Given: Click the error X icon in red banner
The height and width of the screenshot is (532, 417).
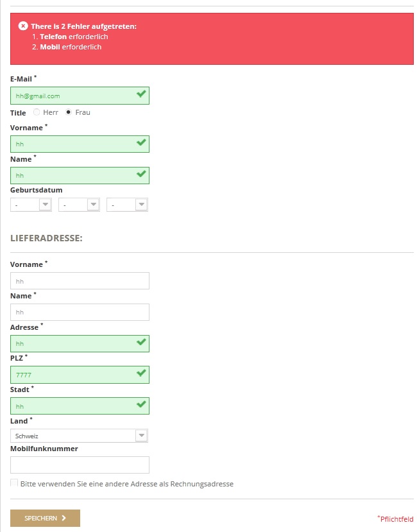Looking at the screenshot, I should pos(22,26).
